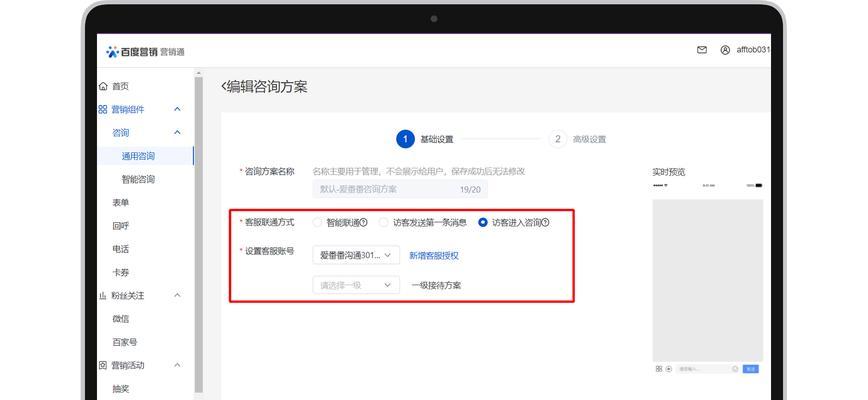Click the back arrow before 编辑咨询方案
Image resolution: width=868 pixels, height=400 pixels.
(224, 86)
